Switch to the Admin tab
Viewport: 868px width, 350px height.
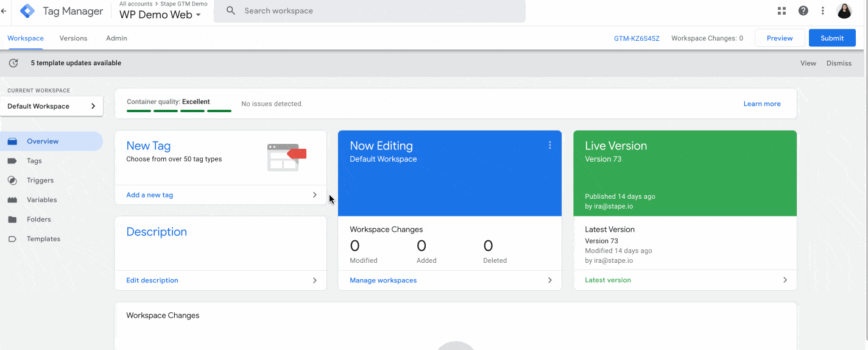coord(116,38)
